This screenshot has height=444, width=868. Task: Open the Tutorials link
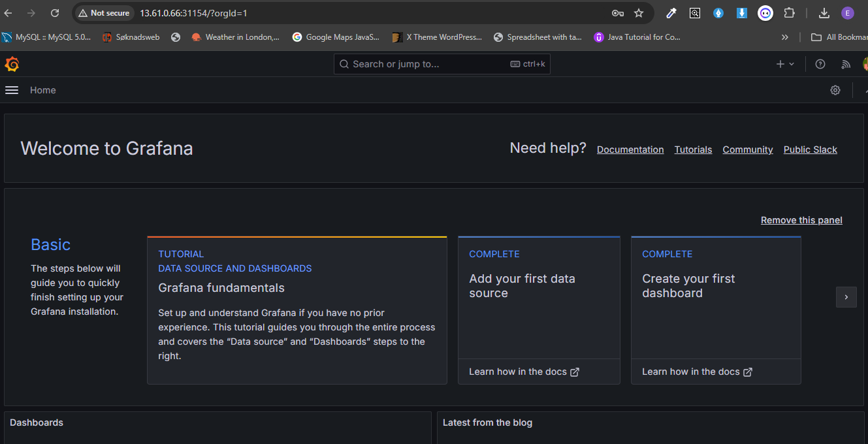coord(693,150)
